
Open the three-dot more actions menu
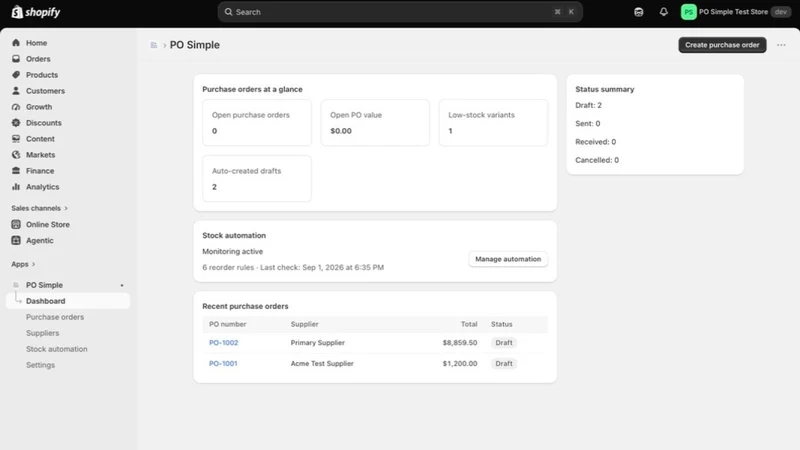pyautogui.click(x=781, y=45)
